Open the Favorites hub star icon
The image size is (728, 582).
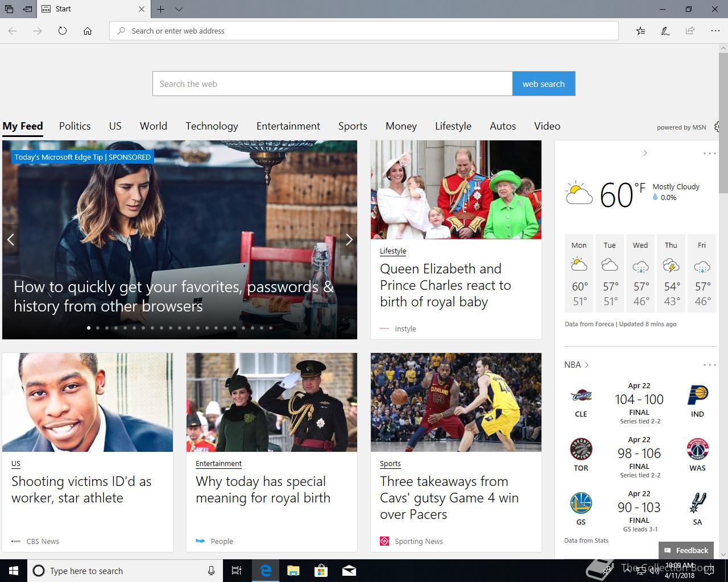click(640, 31)
